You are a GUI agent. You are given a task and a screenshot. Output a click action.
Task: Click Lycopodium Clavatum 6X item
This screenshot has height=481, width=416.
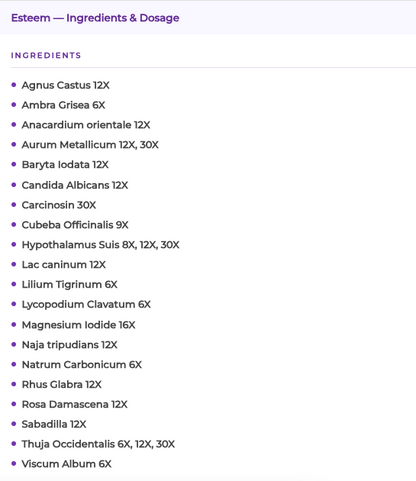click(86, 305)
